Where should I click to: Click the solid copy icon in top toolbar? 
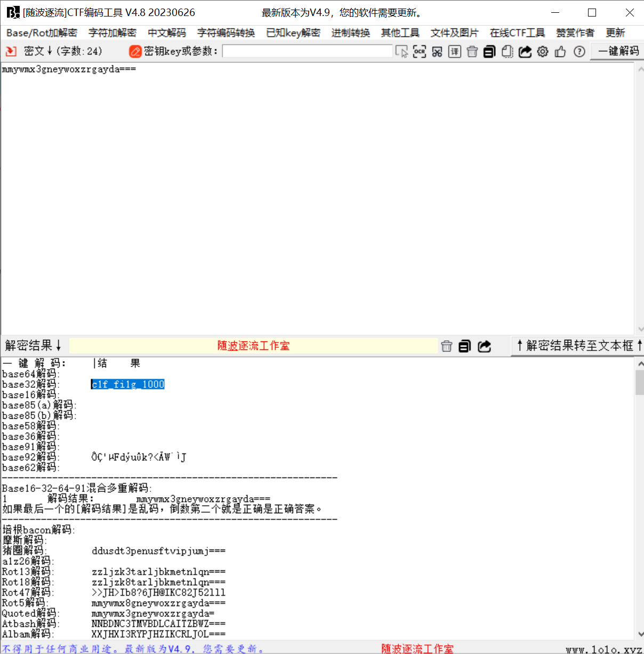tap(489, 52)
